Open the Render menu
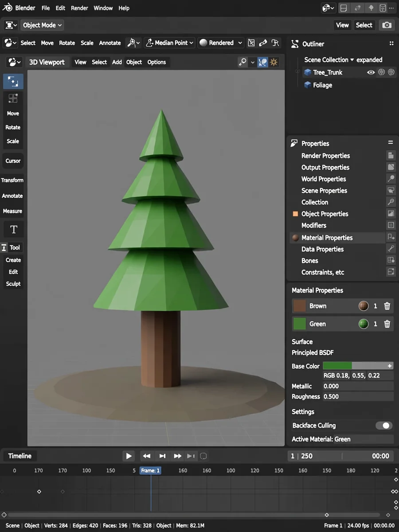 coord(79,8)
